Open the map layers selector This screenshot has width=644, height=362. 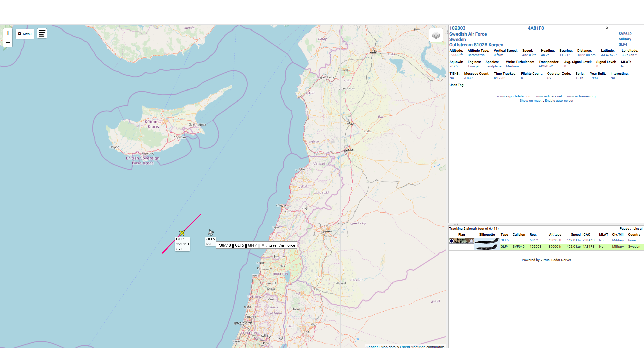point(436,35)
